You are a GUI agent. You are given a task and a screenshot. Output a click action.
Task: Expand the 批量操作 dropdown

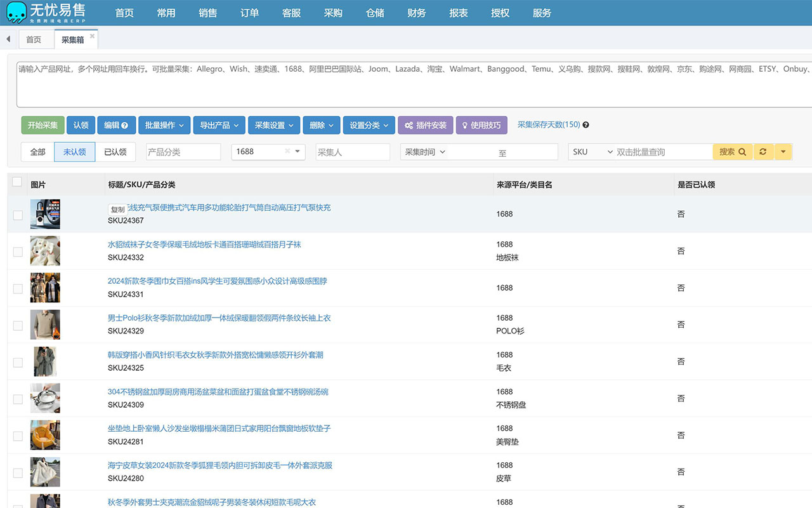click(x=164, y=125)
